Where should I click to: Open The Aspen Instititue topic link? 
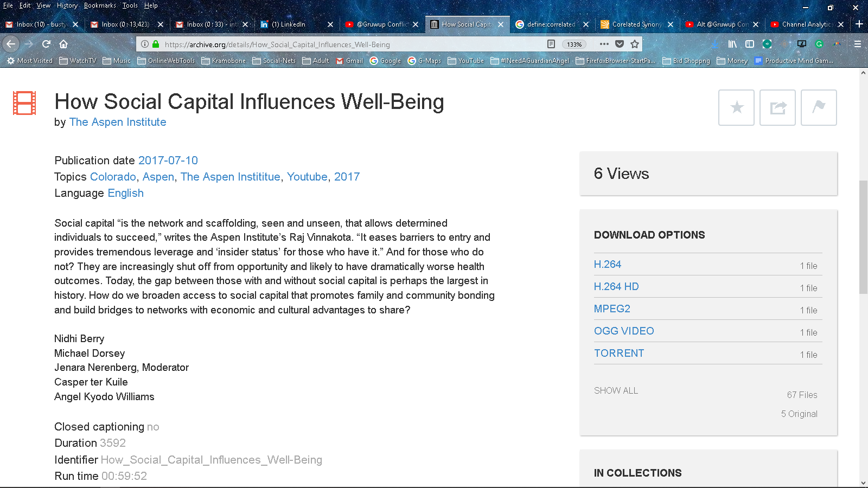coord(231,177)
